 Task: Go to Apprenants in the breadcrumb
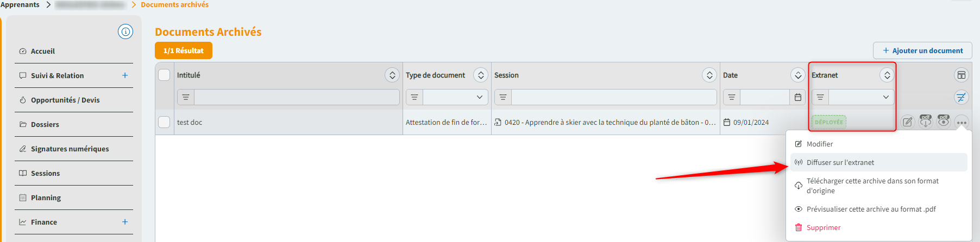pos(20,5)
